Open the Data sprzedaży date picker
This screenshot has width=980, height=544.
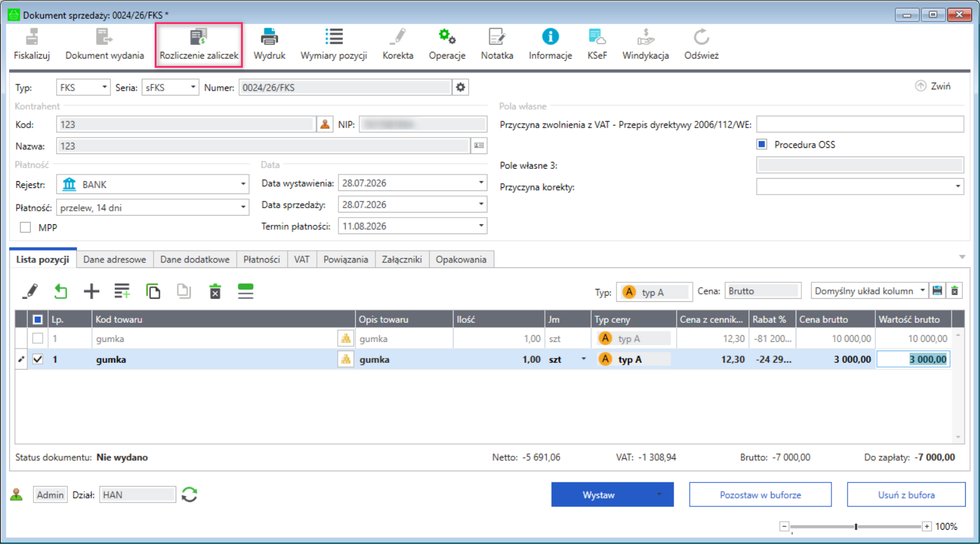(481, 205)
